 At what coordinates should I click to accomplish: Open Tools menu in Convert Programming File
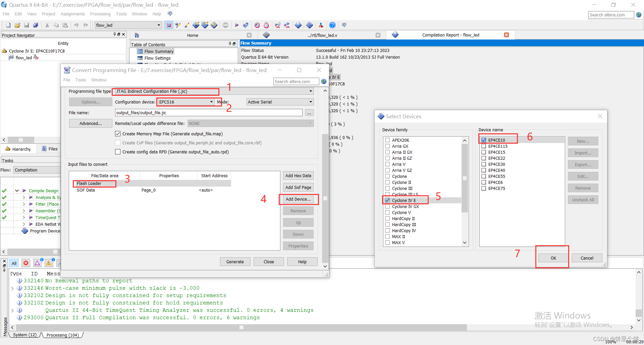coord(80,80)
